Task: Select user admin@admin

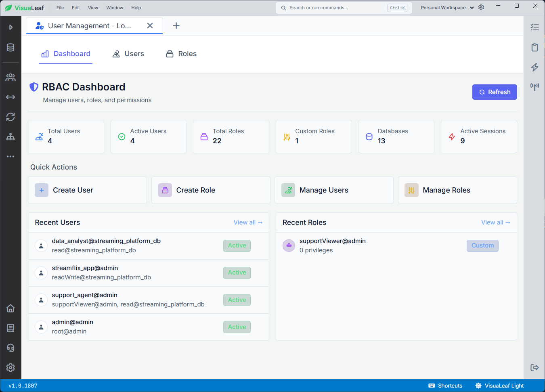Action: click(149, 327)
